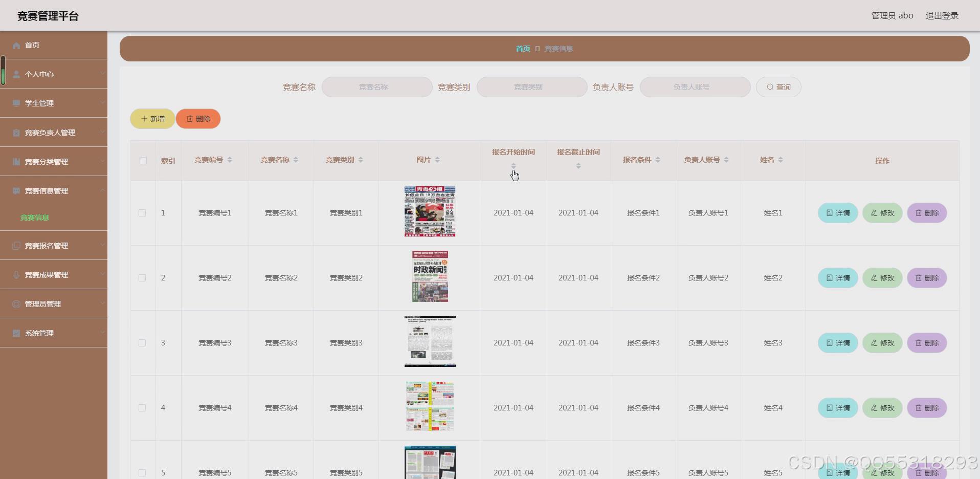980x479 pixels.
Task: Open the 学生管理 menu label
Action: [39, 103]
